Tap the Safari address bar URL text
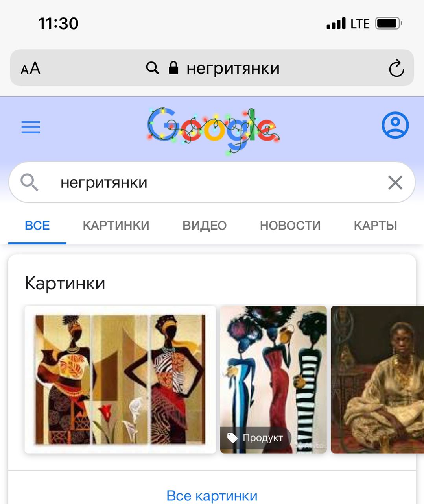Screen dimensions: 424x504 click(x=233, y=69)
